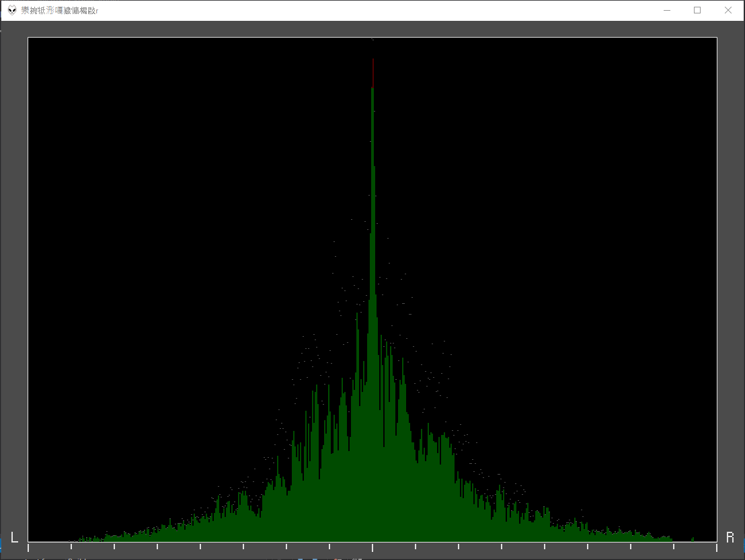Toggle the spectrum display by clicking its canvas

click(x=372, y=289)
